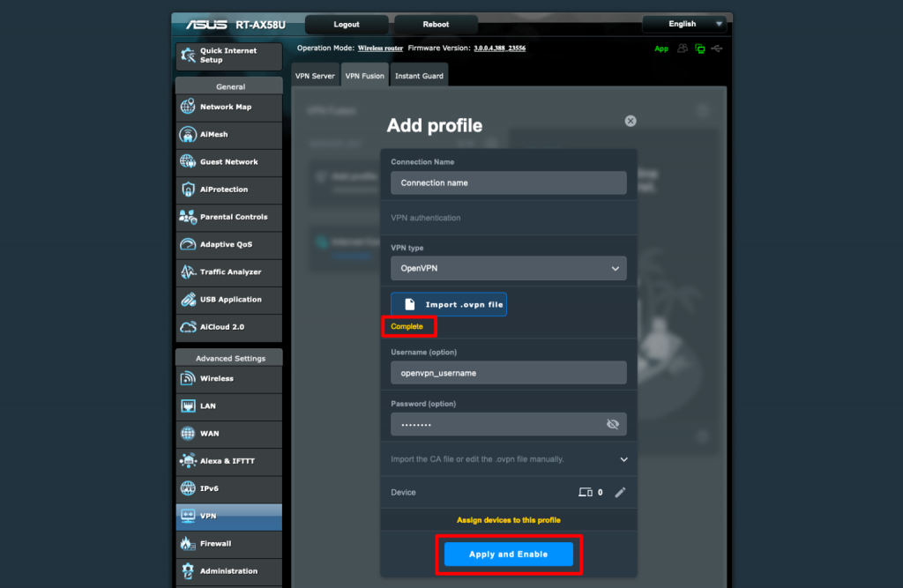Viewport: 903px width, 588px height.
Task: Click the VPN authentication label
Action: (426, 218)
